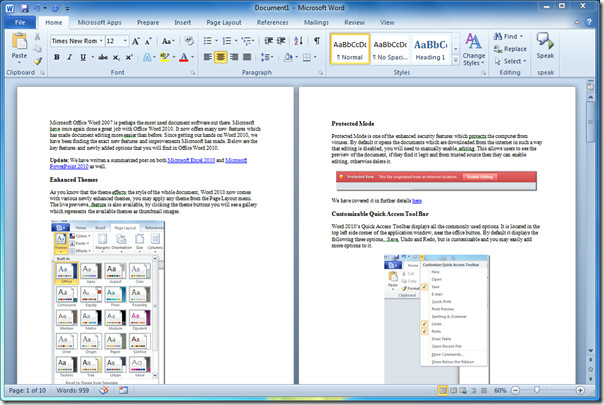The height and width of the screenshot is (405, 604).
Task: Click the yellow text highlight swatch
Action: click(165, 57)
